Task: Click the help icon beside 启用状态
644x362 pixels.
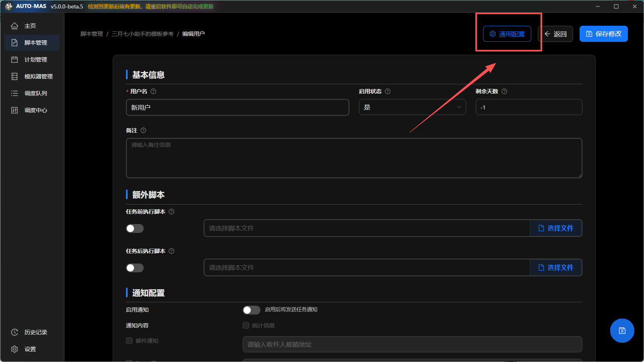Action: click(x=388, y=91)
